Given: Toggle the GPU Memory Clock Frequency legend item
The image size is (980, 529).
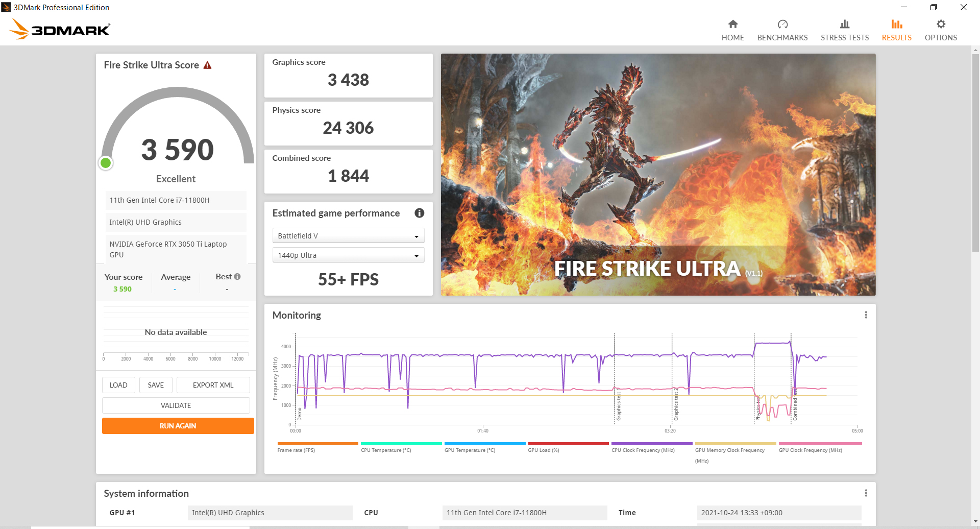Looking at the screenshot, I should coord(736,452).
